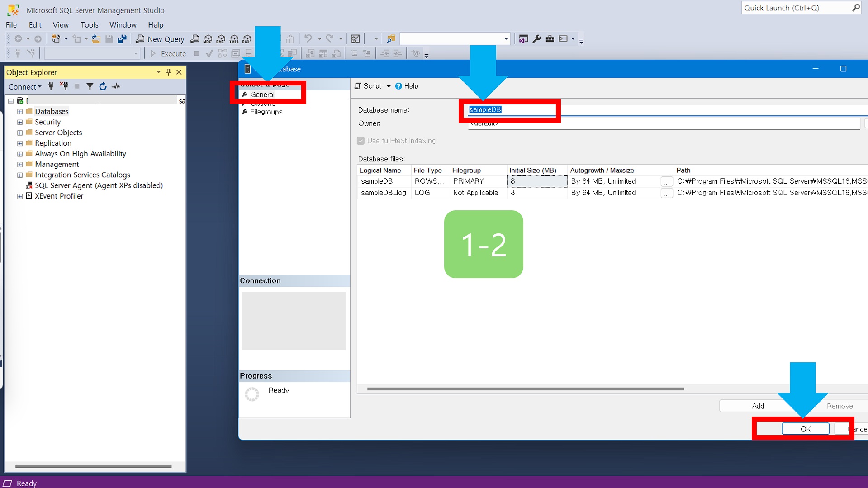This screenshot has width=868, height=488.
Task: Click the Database name input field
Action: 668,110
